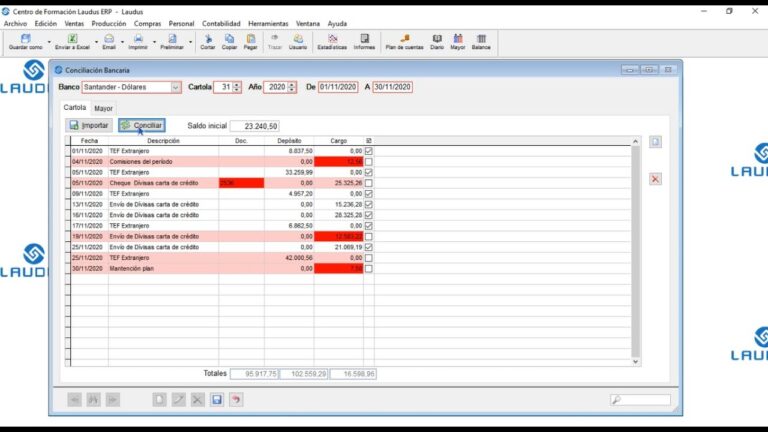Viewport: 768px width, 432px height.
Task: Check the 25/11/2020 TEF Extranjero checkbox
Action: coord(369,258)
